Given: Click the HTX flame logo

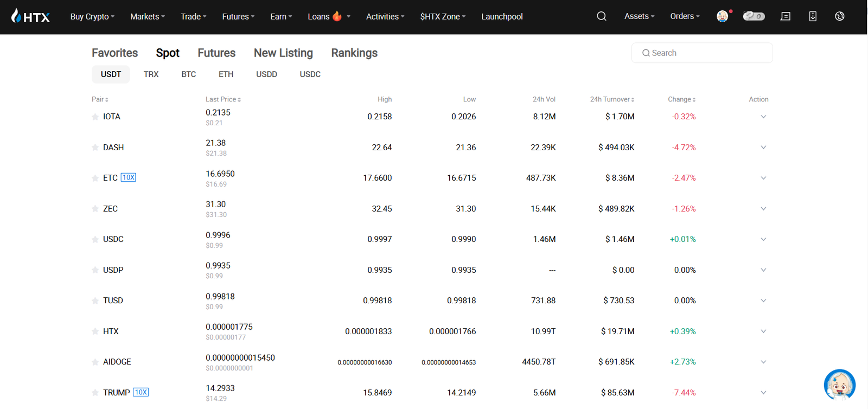Looking at the screenshot, I should tap(31, 16).
